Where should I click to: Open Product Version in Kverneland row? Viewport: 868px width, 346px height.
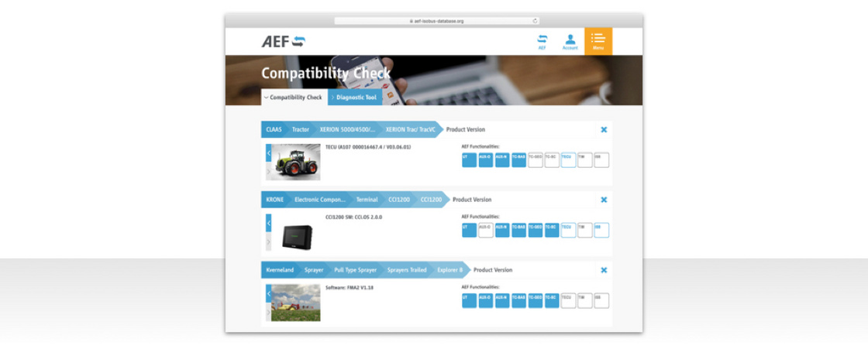pos(493,269)
